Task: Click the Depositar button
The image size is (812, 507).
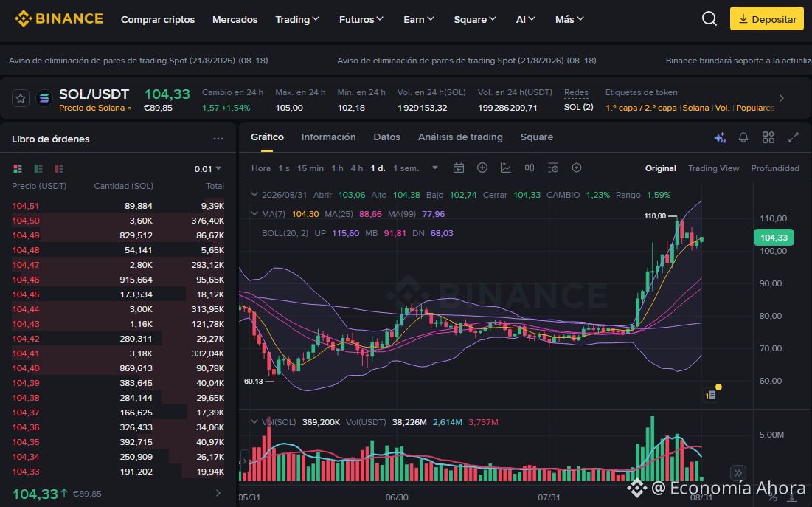Action: click(767, 19)
